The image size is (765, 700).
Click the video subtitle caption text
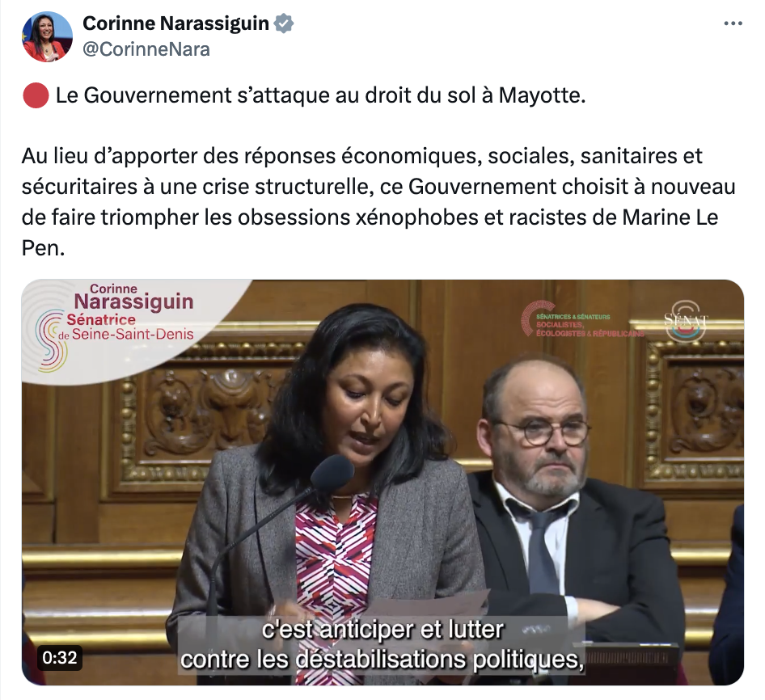382,644
